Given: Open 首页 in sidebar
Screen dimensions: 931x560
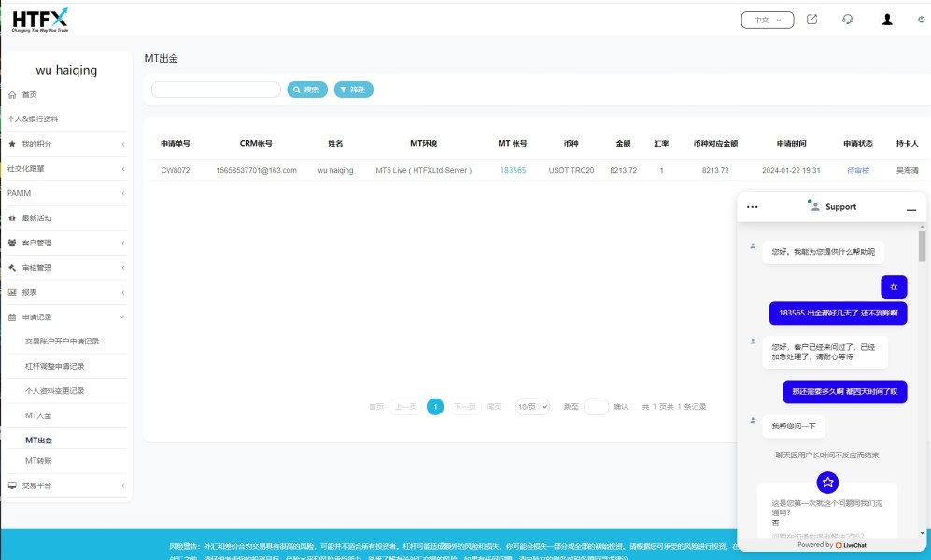Looking at the screenshot, I should tap(29, 95).
